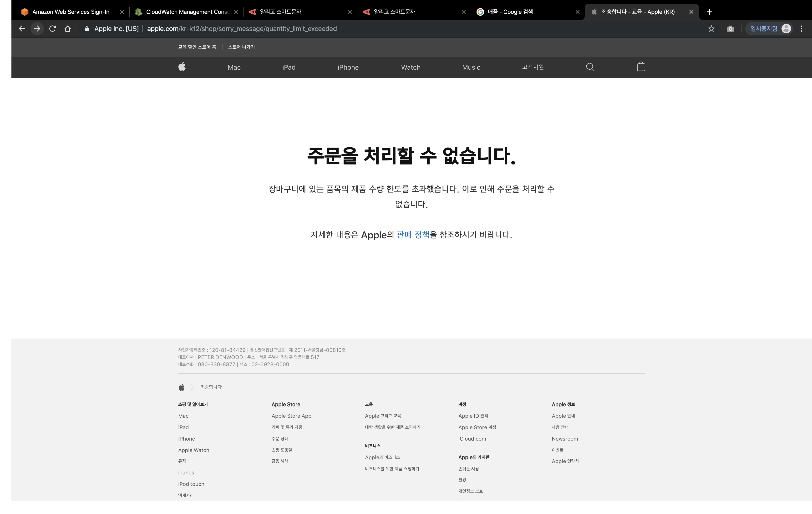This screenshot has height=514, width=812.
Task: Click the back arrow button
Action: tap(22, 29)
